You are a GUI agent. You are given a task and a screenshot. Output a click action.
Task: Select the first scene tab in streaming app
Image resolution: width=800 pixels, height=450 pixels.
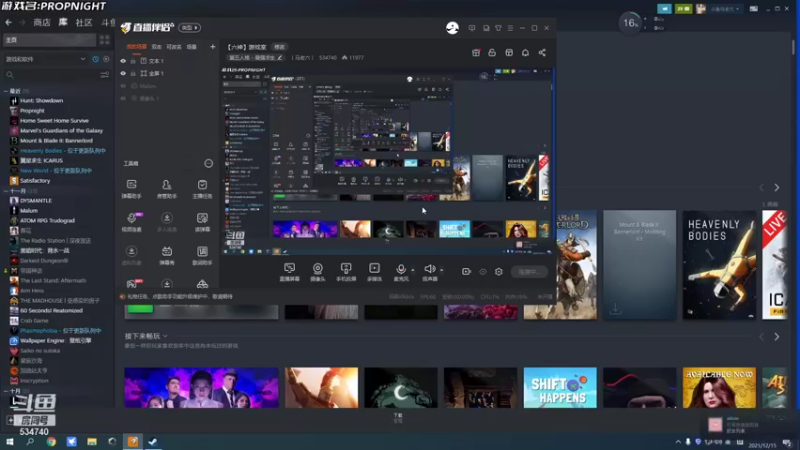136,47
